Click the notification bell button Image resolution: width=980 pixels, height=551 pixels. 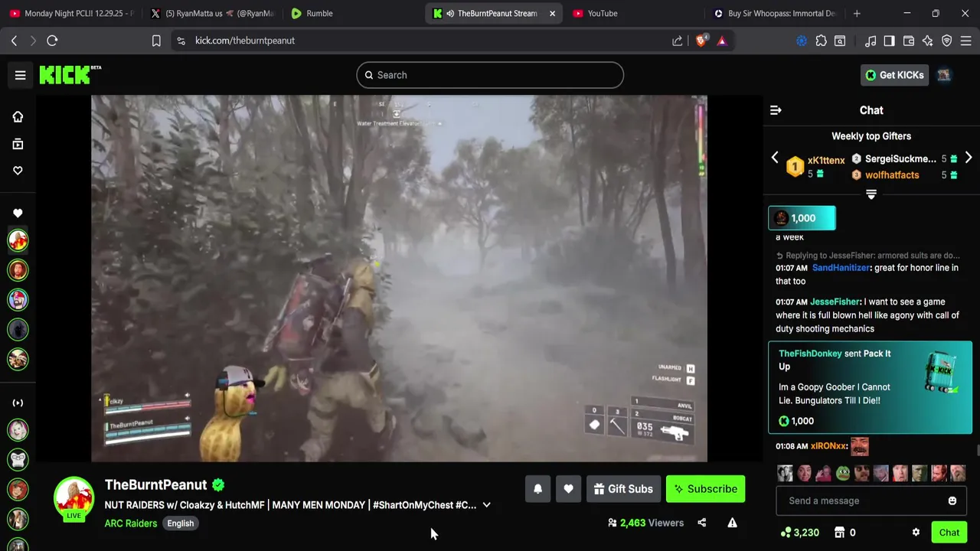click(537, 489)
